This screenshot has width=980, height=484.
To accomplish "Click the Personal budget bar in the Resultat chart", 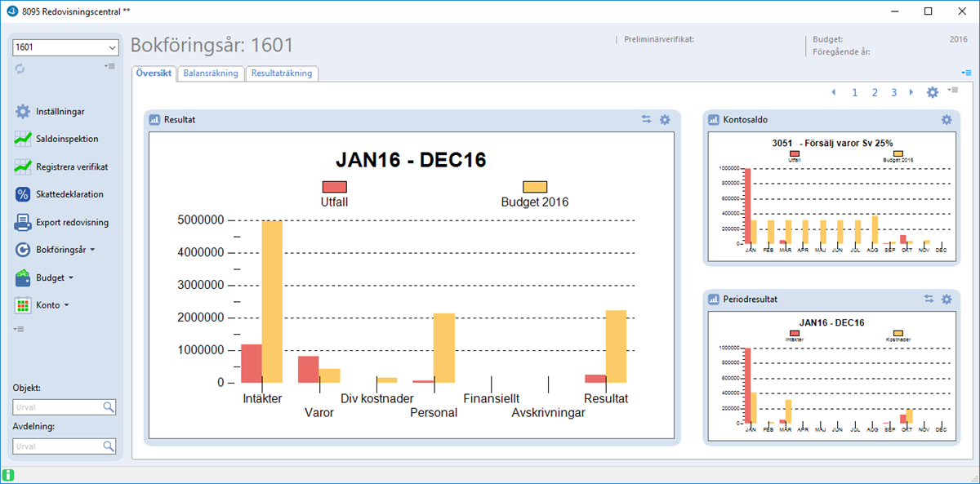I will pos(444,348).
